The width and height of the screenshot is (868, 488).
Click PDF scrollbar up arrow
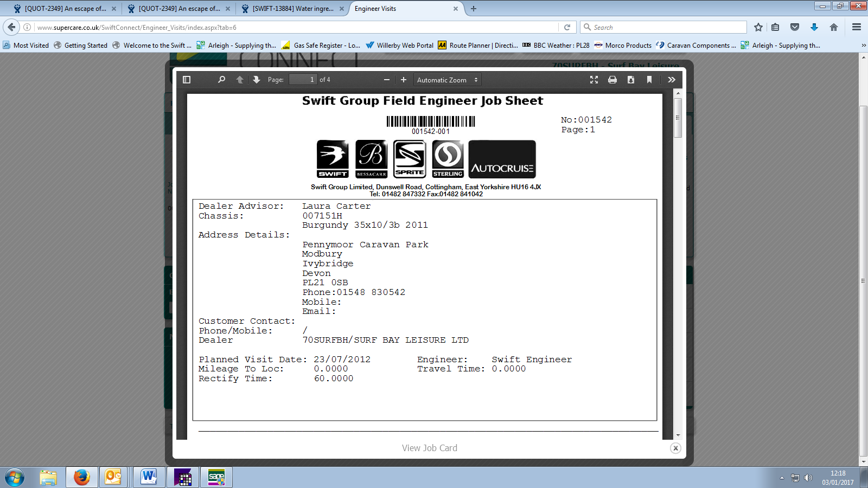click(678, 93)
